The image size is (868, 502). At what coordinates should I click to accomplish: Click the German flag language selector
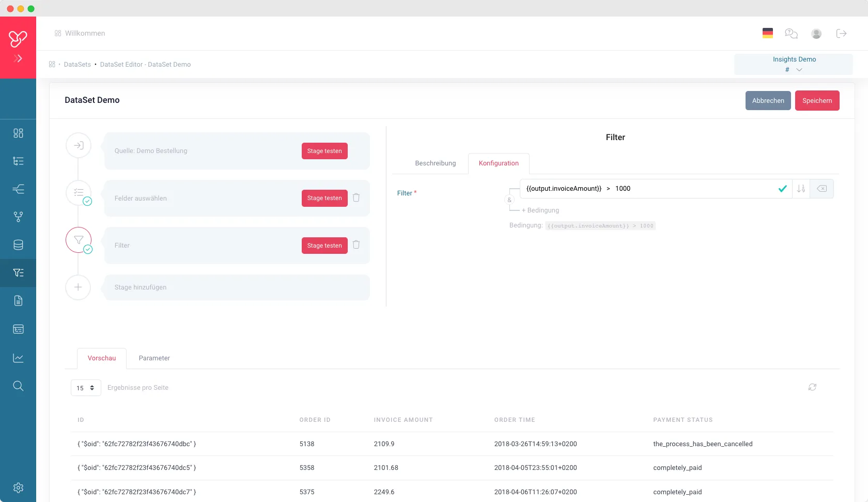768,33
